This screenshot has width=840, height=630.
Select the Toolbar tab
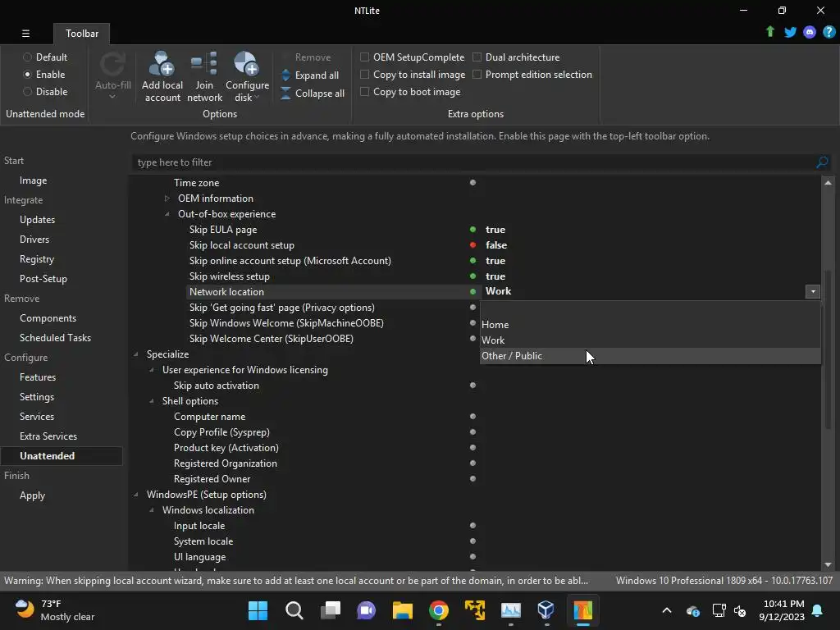click(81, 33)
